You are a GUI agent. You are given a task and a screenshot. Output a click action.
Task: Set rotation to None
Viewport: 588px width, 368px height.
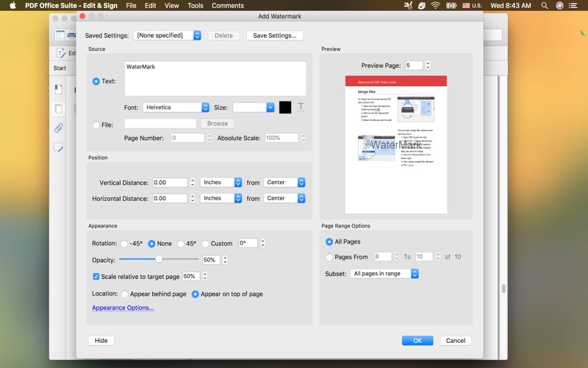point(151,244)
